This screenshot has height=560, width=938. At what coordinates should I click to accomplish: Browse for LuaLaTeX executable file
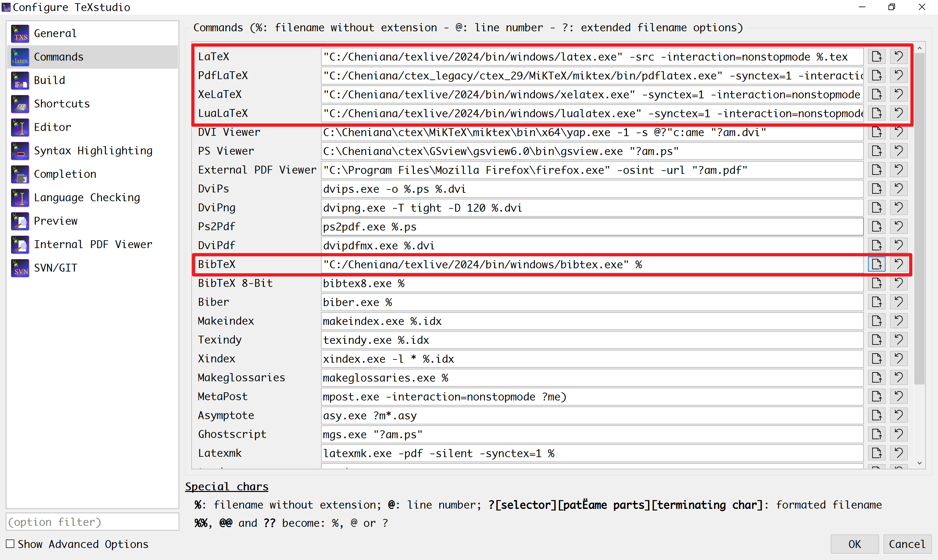tap(876, 113)
